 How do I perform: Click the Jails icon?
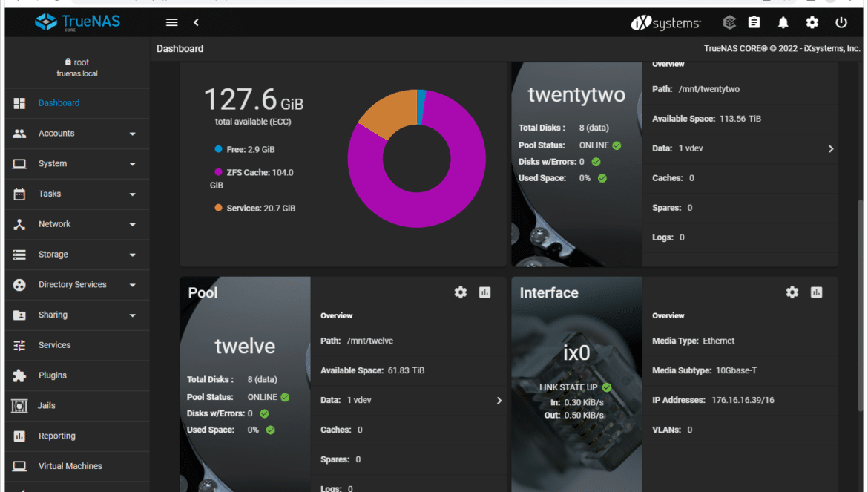click(x=19, y=406)
